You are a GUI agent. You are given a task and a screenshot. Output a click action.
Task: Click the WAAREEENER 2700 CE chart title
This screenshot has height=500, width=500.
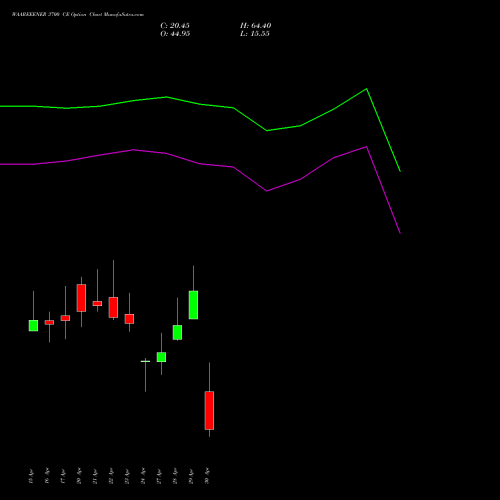pos(78,15)
